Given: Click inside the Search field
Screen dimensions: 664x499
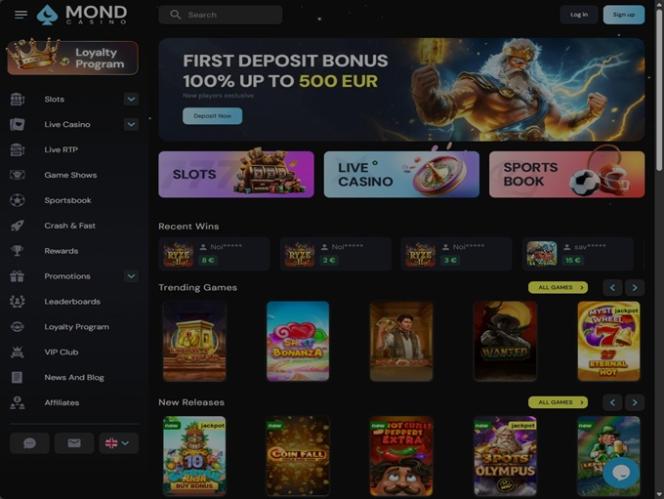Looking at the screenshot, I should pos(220,15).
